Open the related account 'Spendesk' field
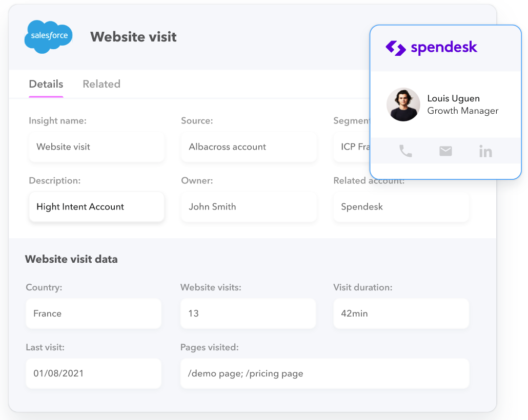 coord(401,206)
